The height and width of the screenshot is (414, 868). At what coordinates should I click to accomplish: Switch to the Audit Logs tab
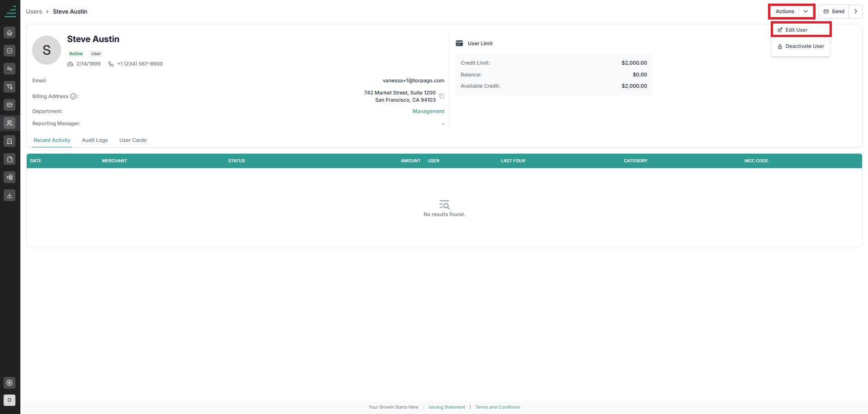click(95, 140)
